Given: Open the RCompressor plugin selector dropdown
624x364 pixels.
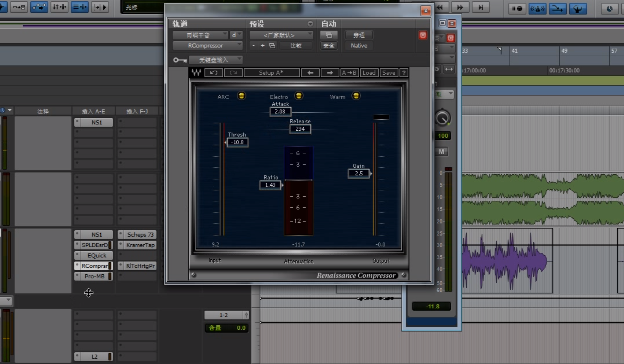Looking at the screenshot, I should click(207, 46).
